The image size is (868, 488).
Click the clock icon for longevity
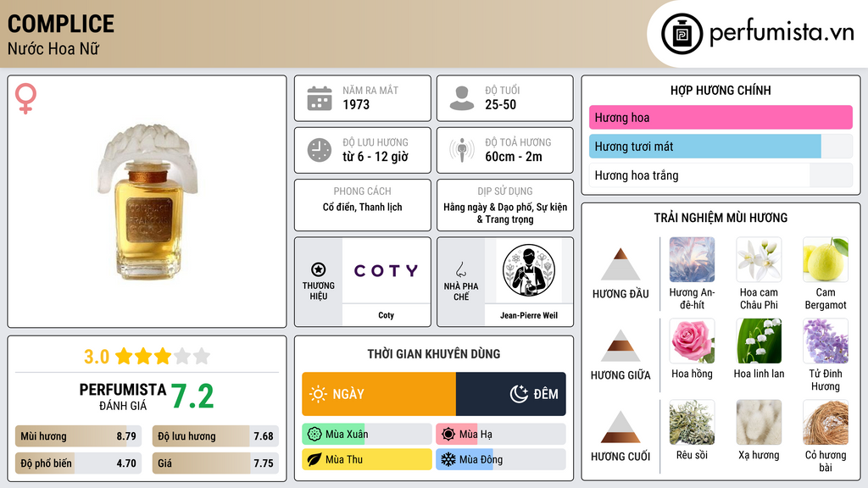[x=320, y=150]
